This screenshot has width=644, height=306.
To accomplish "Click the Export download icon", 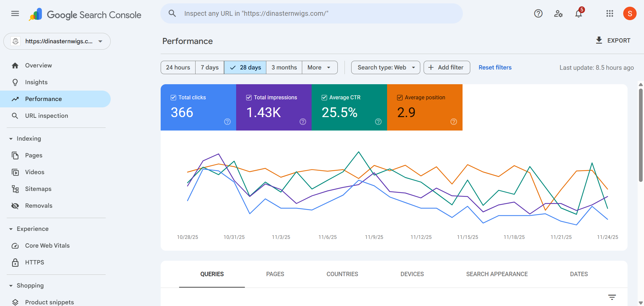I will click(x=599, y=40).
